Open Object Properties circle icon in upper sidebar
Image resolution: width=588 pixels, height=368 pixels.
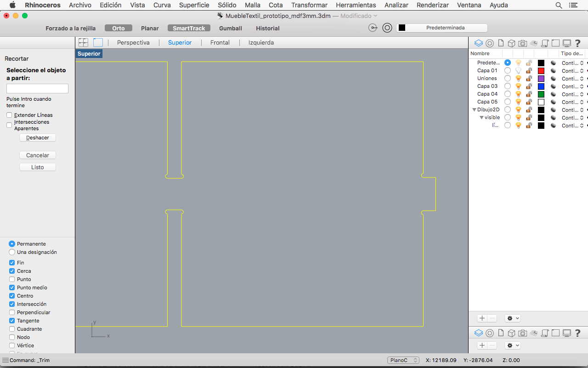click(490, 43)
